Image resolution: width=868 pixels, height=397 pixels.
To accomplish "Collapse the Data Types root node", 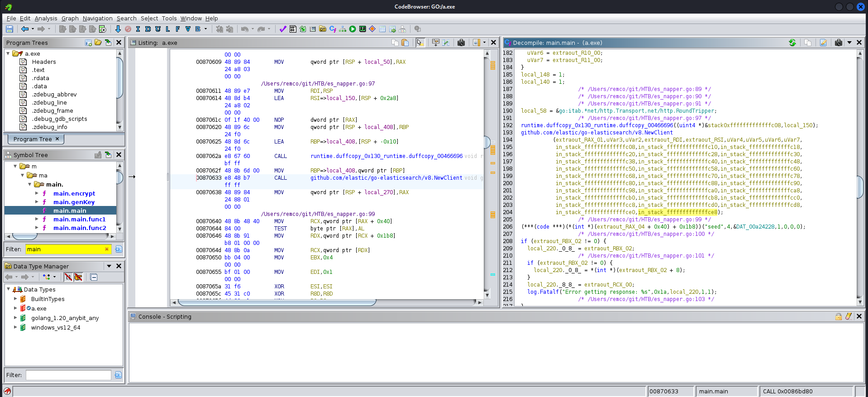I will [x=8, y=289].
